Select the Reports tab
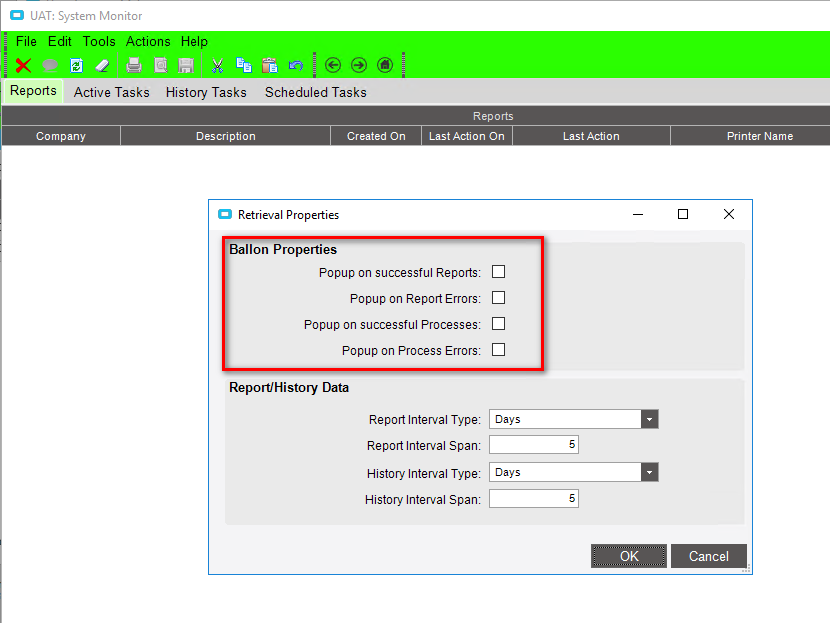 click(33, 91)
